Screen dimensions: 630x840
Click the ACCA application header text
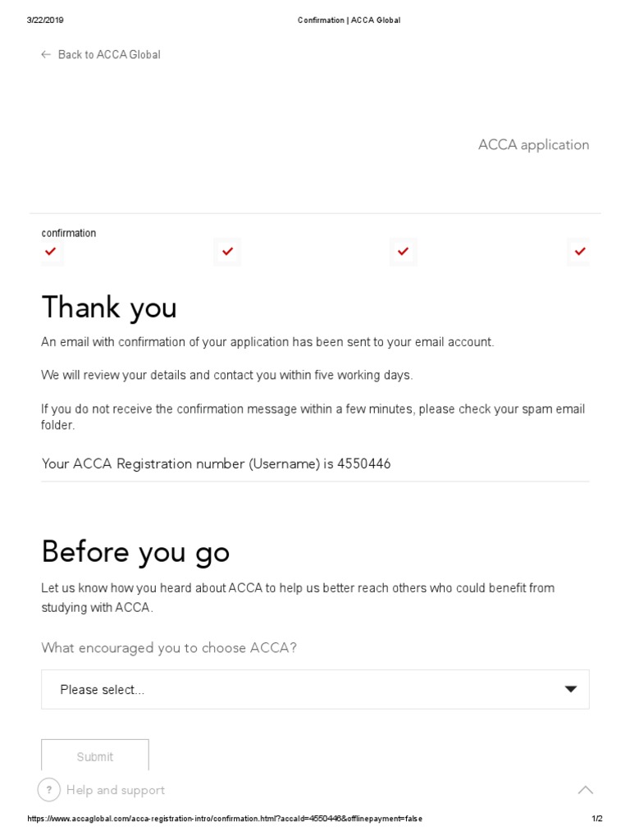533,145
